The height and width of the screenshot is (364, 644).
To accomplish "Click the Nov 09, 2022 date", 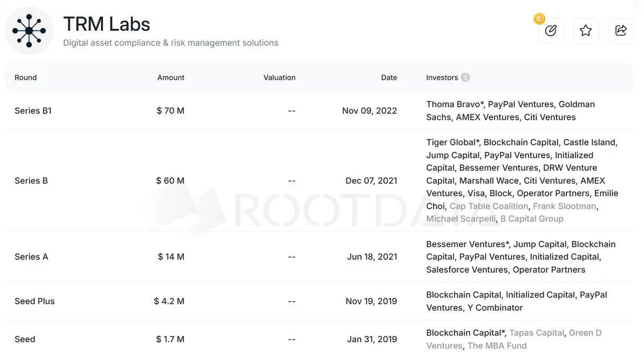I will [370, 111].
